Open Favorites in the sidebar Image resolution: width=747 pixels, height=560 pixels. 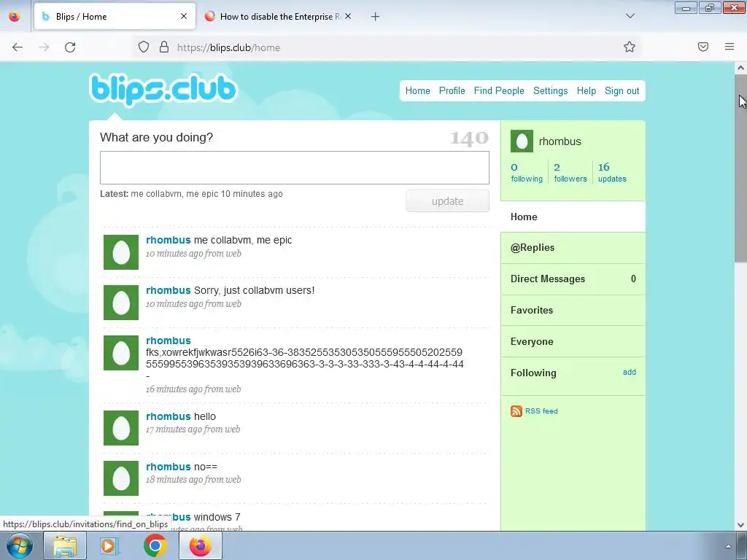573,311
